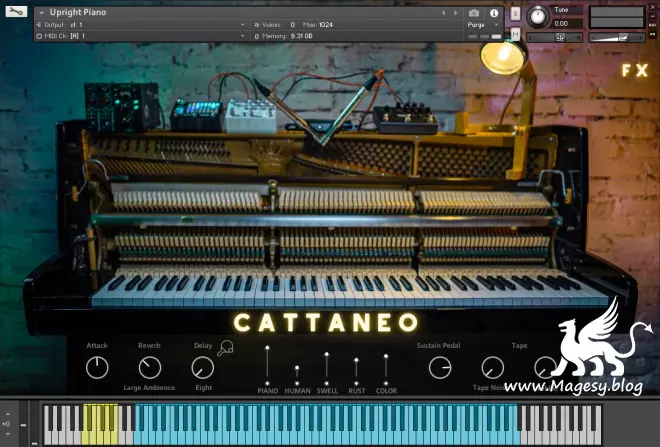Mute the instrument with M button
The height and width of the screenshot is (447, 660).
pyautogui.click(x=515, y=34)
